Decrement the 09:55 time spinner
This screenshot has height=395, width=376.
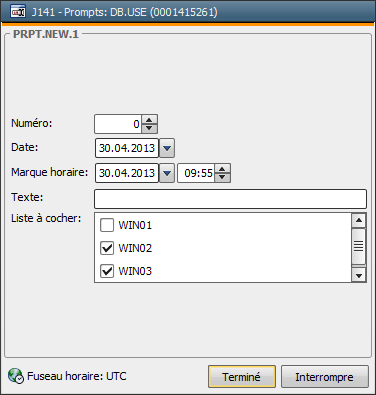(x=222, y=177)
